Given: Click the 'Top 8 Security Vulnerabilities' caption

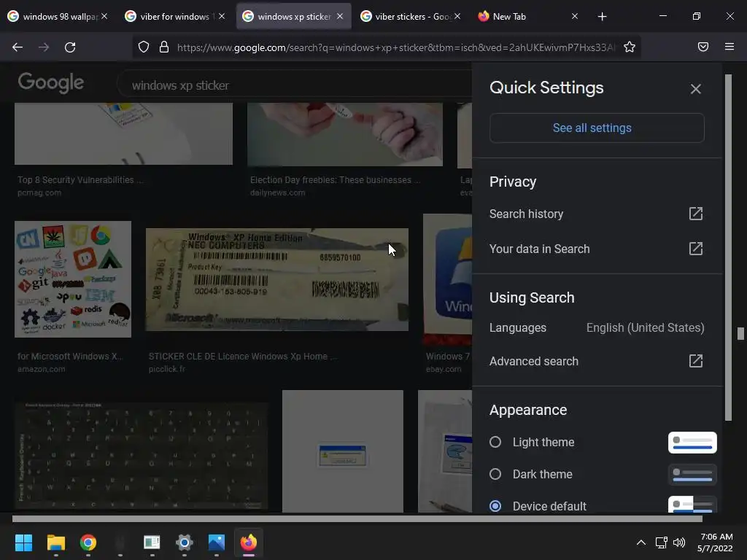Looking at the screenshot, I should tap(80, 179).
